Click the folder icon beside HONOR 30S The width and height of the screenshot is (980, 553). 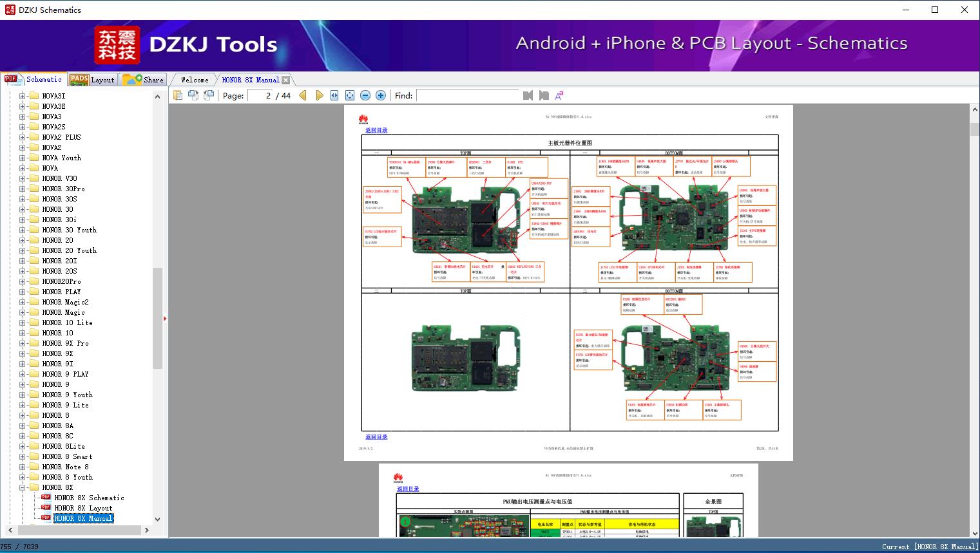(34, 199)
